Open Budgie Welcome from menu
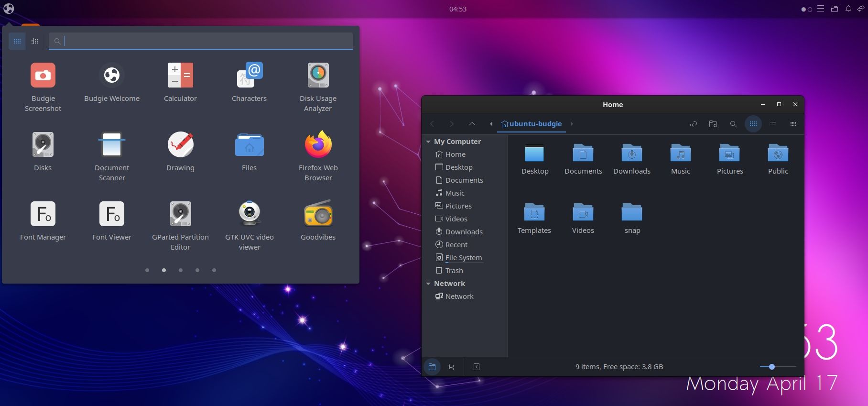 pyautogui.click(x=112, y=82)
